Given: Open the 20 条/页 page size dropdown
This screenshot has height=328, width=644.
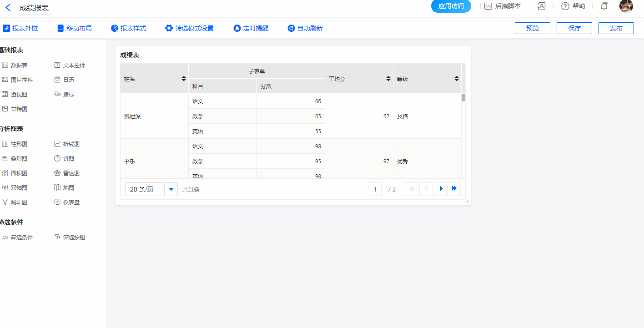Looking at the screenshot, I should click(x=171, y=189).
